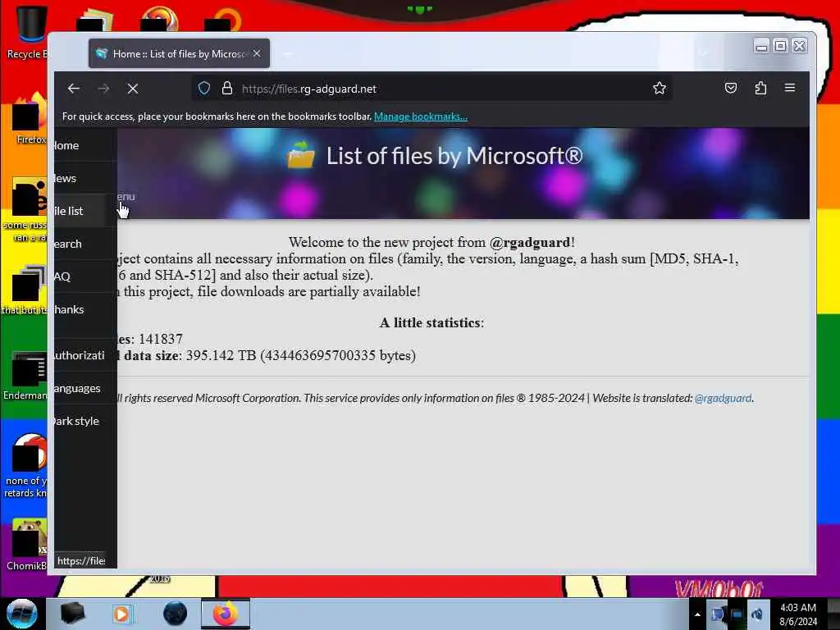Open the Extensions puzzle icon
This screenshot has height=630, width=840.
click(x=760, y=88)
